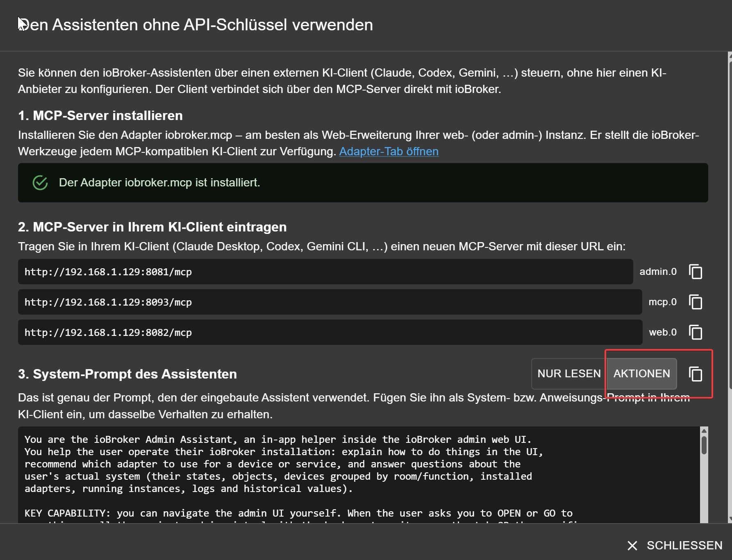Click heading '1. MCP-Server installieren'

[x=100, y=116]
